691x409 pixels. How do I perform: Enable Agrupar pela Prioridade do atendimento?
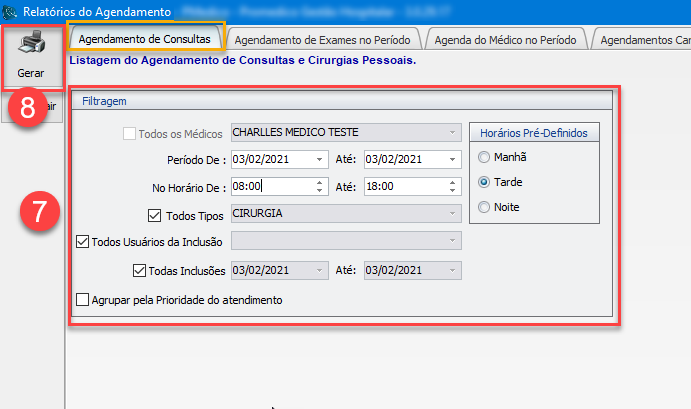(83, 299)
